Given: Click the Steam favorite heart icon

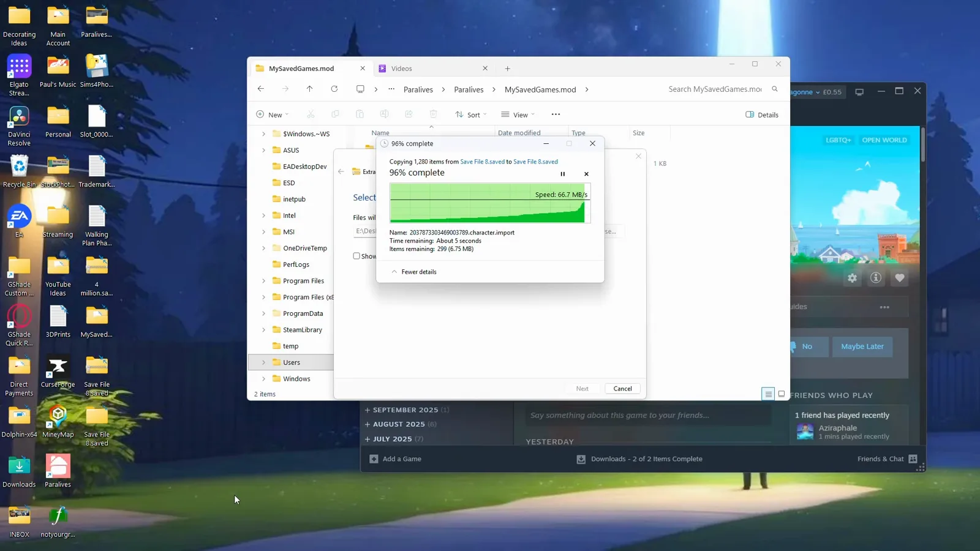Looking at the screenshot, I should pyautogui.click(x=900, y=278).
